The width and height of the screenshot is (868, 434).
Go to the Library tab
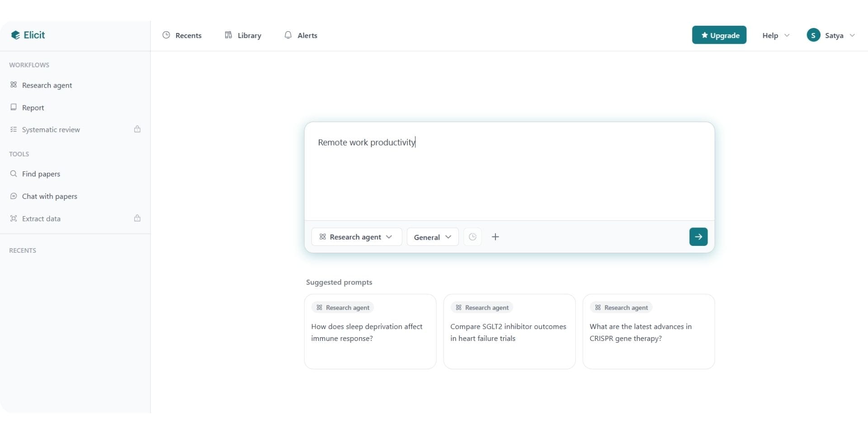click(243, 35)
